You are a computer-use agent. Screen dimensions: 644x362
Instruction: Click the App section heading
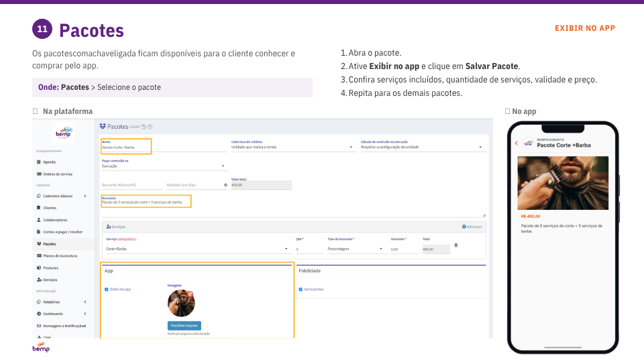109,271
